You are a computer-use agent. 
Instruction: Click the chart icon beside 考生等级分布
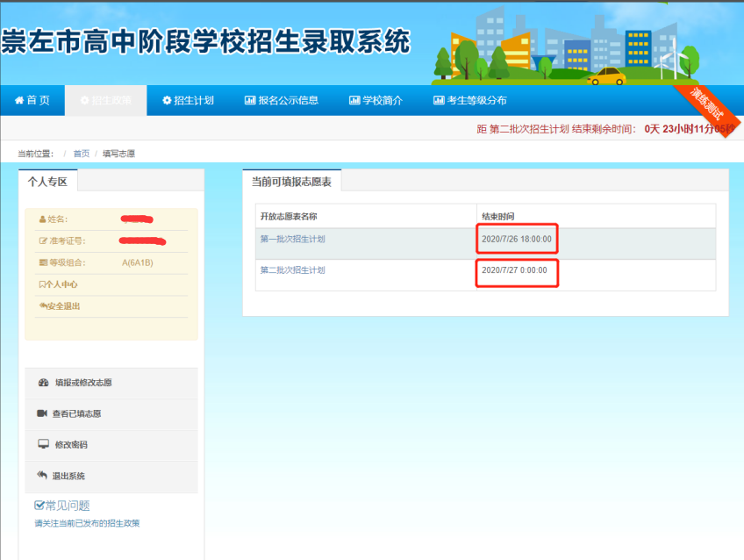click(x=439, y=101)
